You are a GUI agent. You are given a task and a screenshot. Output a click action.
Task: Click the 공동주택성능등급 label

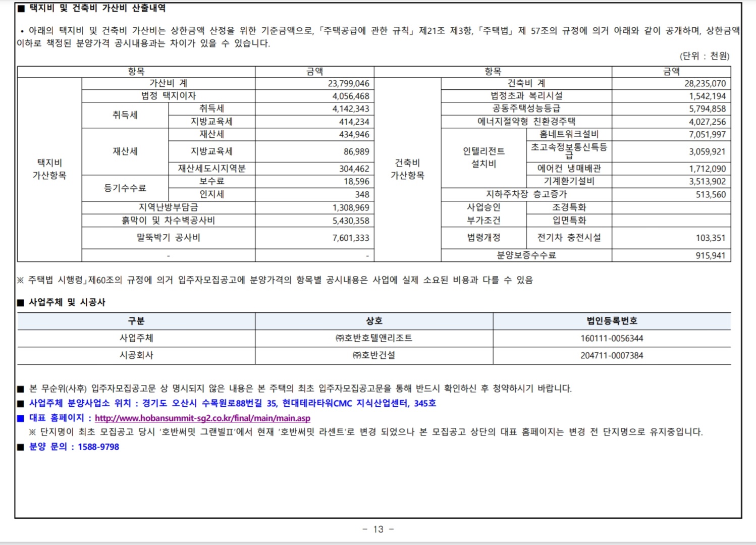[x=526, y=108]
